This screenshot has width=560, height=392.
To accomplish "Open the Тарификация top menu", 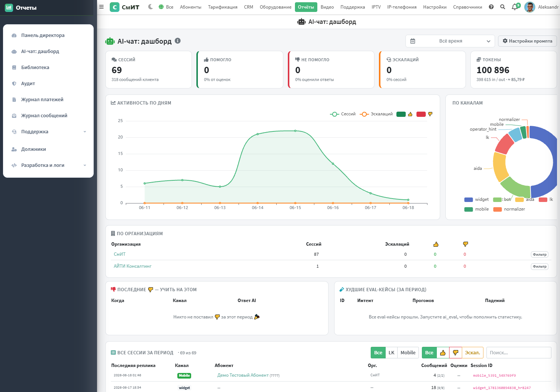I will point(223,7).
